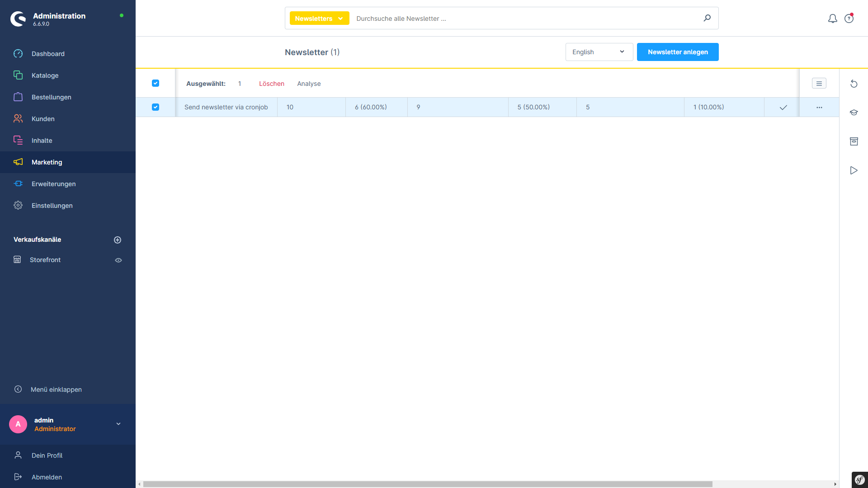Uncheck the Send newsletter via cronjob row

click(x=156, y=107)
